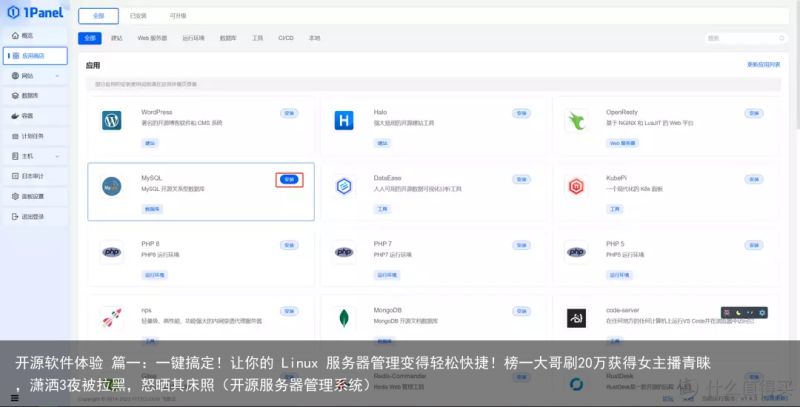Select 应用商店 app store in sidebar
This screenshot has height=407, width=800.
tap(35, 56)
